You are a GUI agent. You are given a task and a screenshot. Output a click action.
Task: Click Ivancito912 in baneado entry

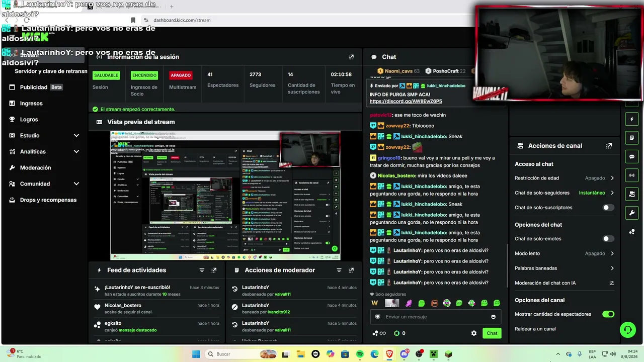click(279, 312)
